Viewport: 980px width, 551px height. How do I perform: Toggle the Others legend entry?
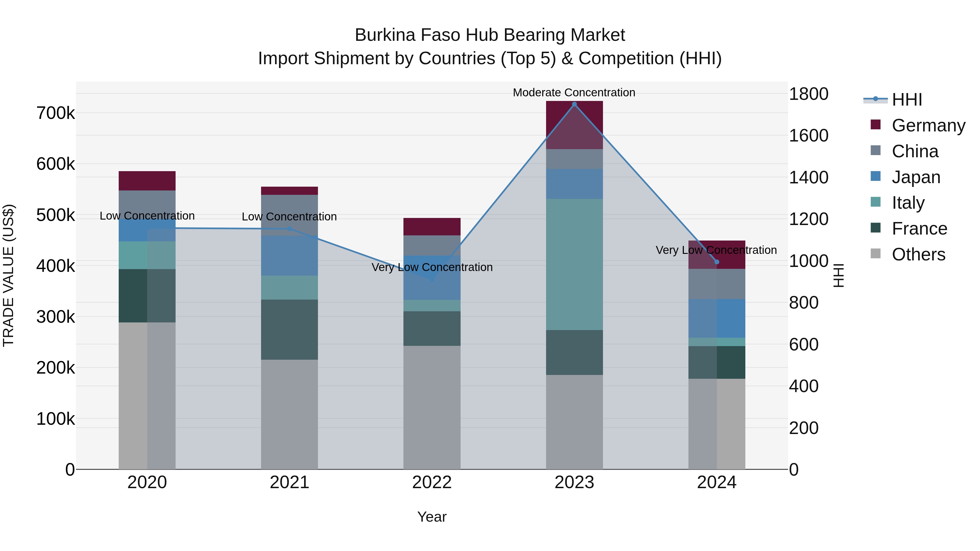coord(908,254)
